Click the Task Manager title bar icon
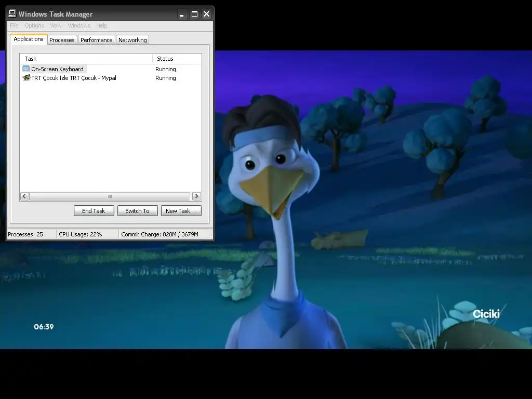532x399 pixels. click(12, 14)
